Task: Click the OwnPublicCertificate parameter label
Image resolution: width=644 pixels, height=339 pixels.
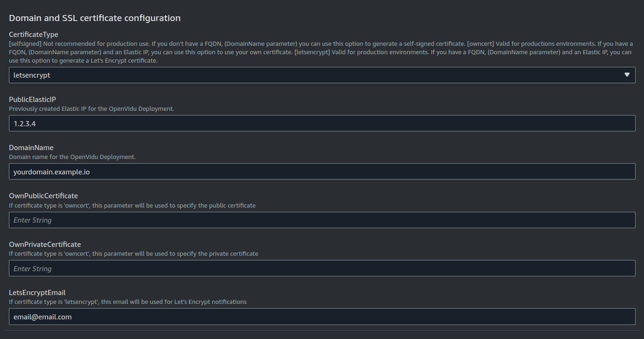Action: click(x=43, y=196)
